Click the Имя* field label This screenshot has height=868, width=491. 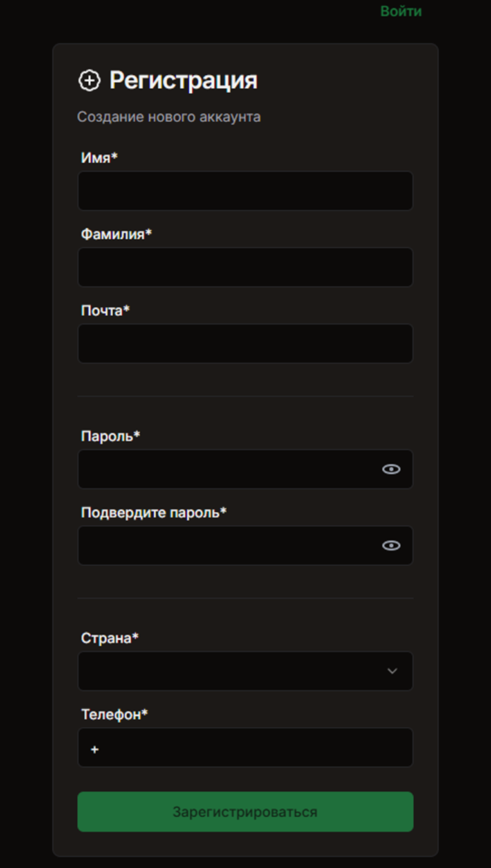99,158
